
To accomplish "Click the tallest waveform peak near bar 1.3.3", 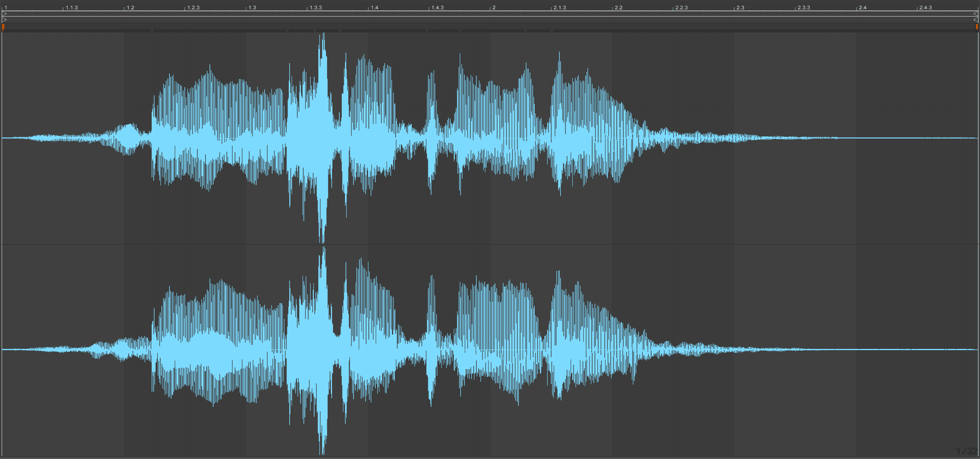I will [x=323, y=53].
